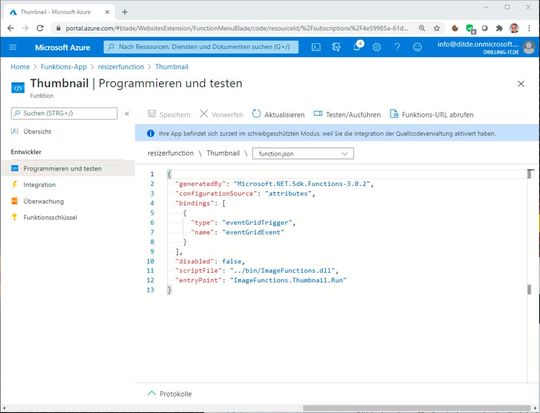The height and width of the screenshot is (413, 540).
Task: Open directory and subscription filter icon
Action: tap(336, 47)
